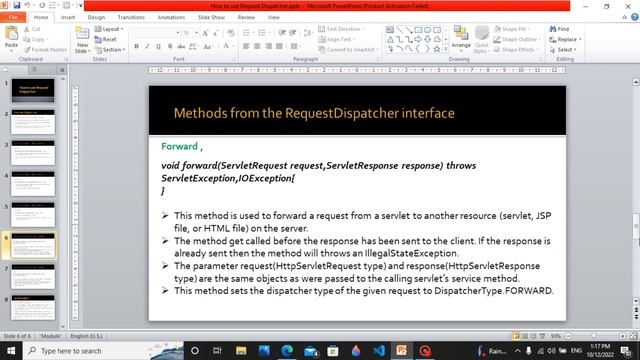The height and width of the screenshot is (360, 640).
Task: Toggle Align Text Left
Action: (x=246, y=47)
